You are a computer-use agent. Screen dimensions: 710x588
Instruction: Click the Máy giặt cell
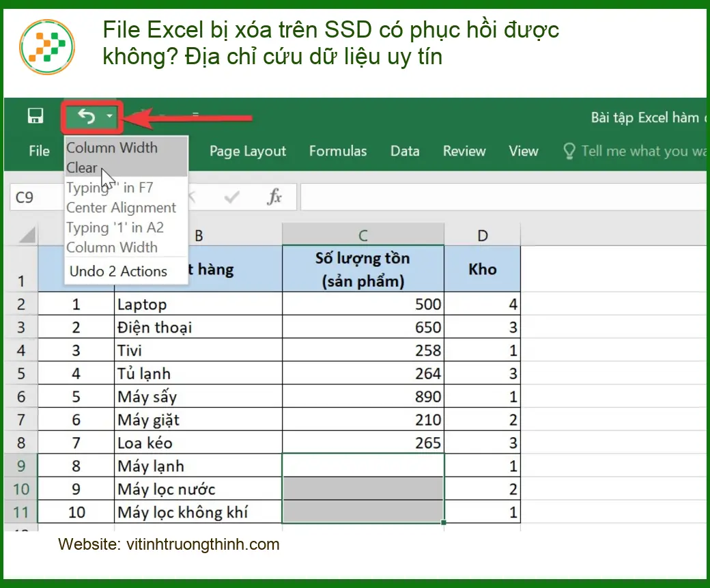click(x=199, y=419)
